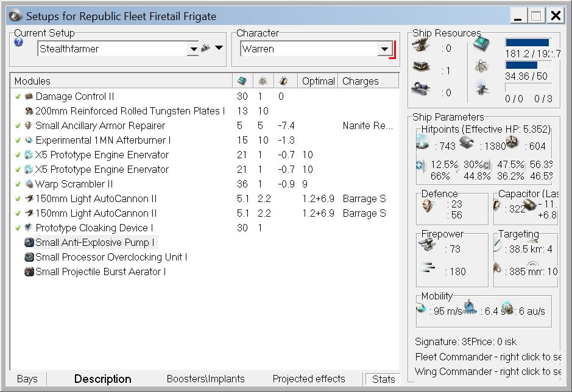Toggle the Damage Control II checkmark
The height and width of the screenshot is (392, 572).
(x=18, y=96)
